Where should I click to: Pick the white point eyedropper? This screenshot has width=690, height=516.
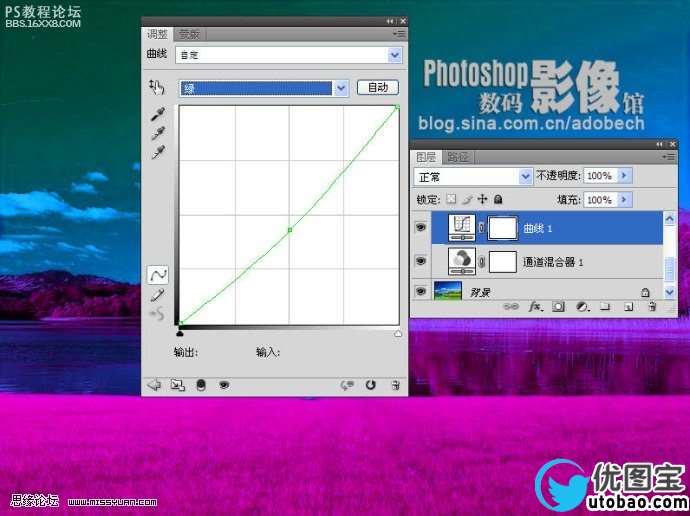click(x=158, y=152)
